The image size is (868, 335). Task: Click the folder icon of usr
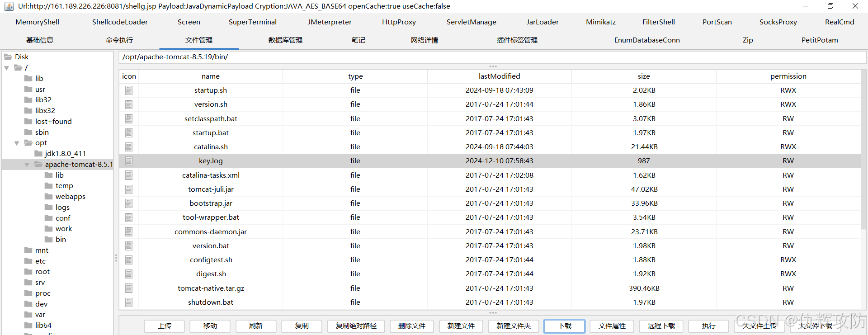click(28, 89)
